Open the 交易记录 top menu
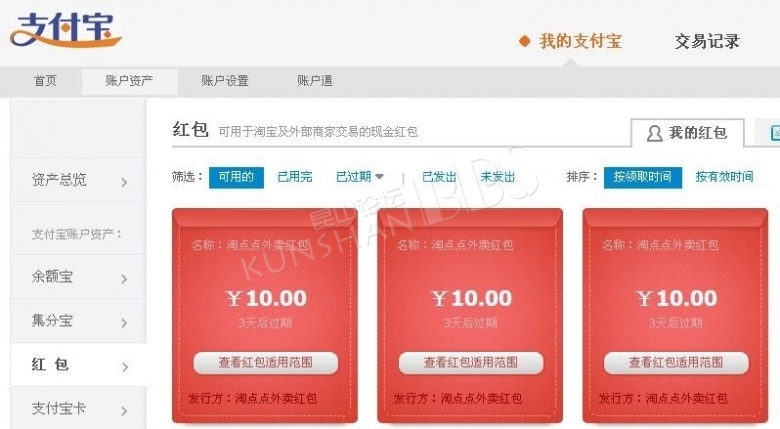 point(707,41)
